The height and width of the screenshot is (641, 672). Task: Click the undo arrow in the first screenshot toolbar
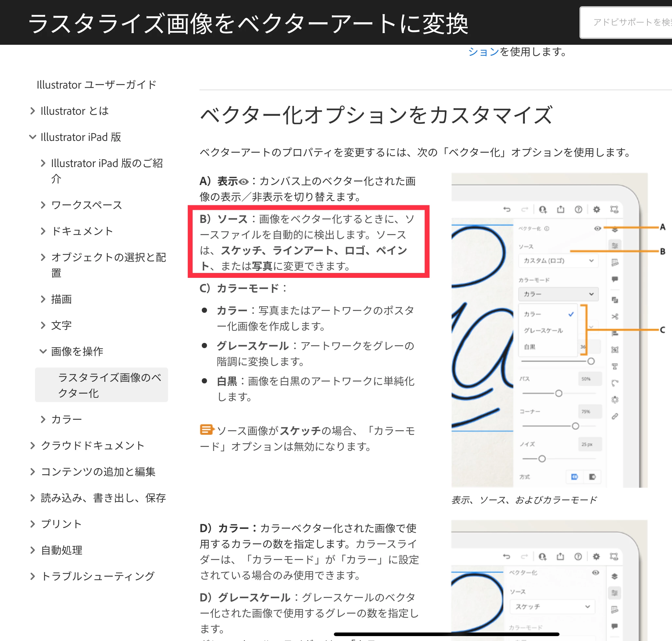point(507,209)
